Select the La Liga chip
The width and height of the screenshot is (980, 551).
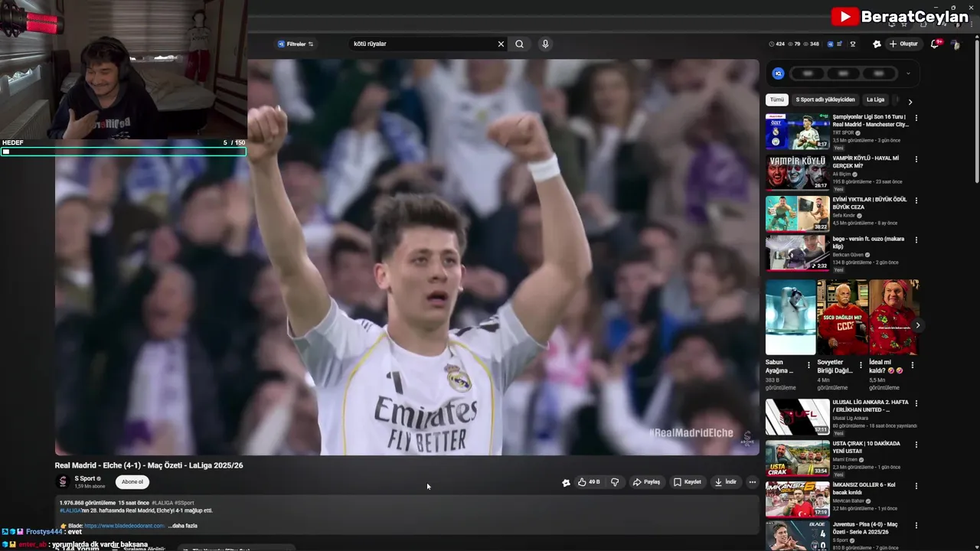click(875, 99)
